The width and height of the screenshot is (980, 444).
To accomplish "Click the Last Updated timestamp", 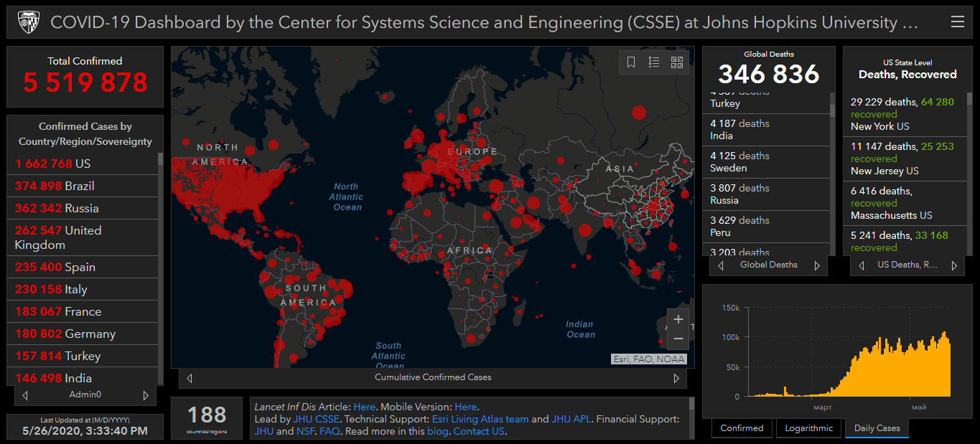I will pos(85,430).
